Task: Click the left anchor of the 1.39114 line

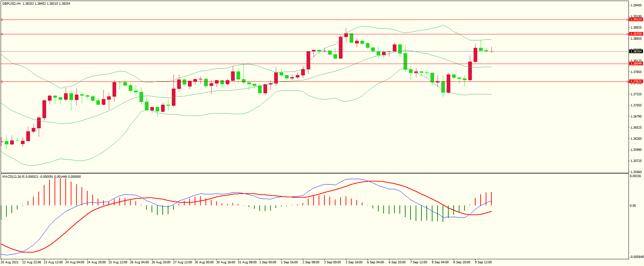Action: 2,20
